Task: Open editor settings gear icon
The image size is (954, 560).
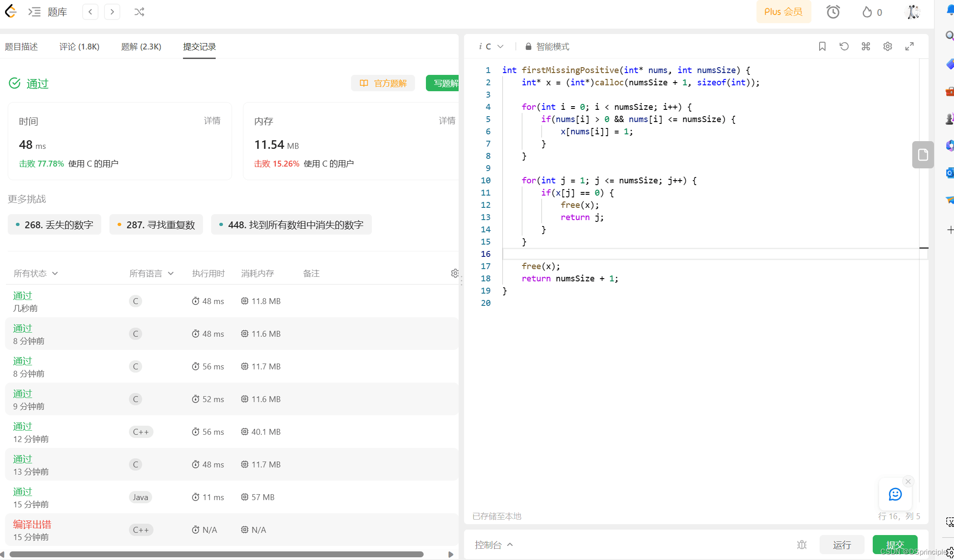Action: [888, 46]
